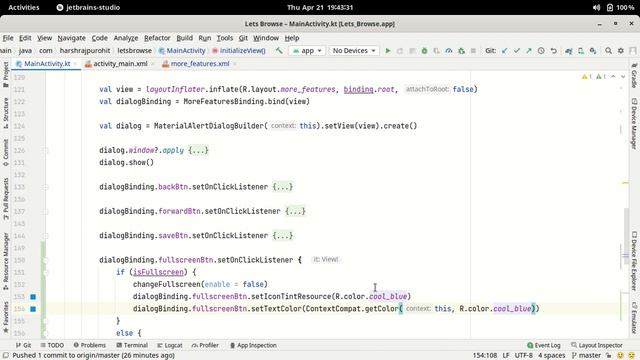
Task: Select the MainActivity.kt editor tab
Action: [47, 64]
